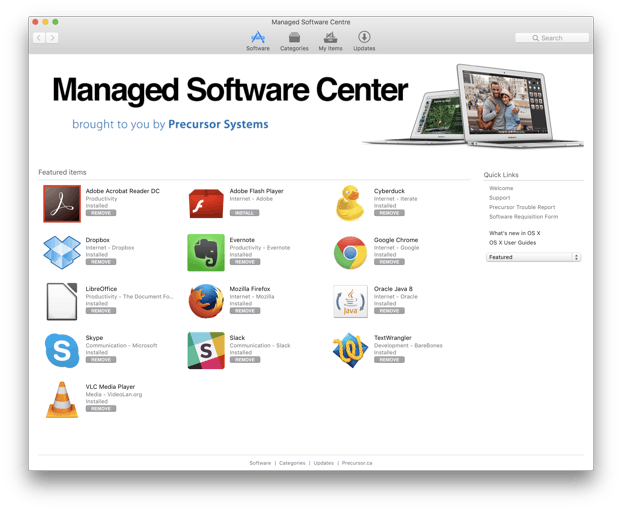Click the LibreOffice document icon
Screen dimensions: 622x511
(62, 302)
